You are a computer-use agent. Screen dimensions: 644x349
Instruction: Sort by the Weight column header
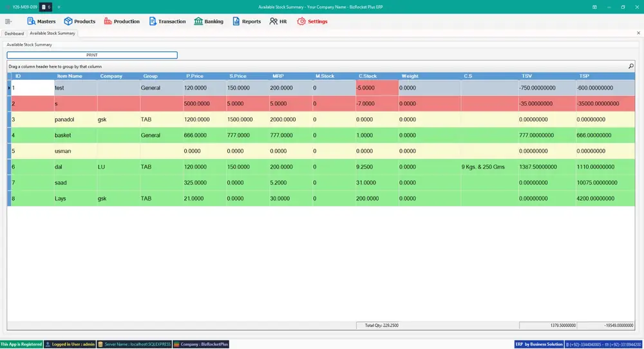[430, 76]
